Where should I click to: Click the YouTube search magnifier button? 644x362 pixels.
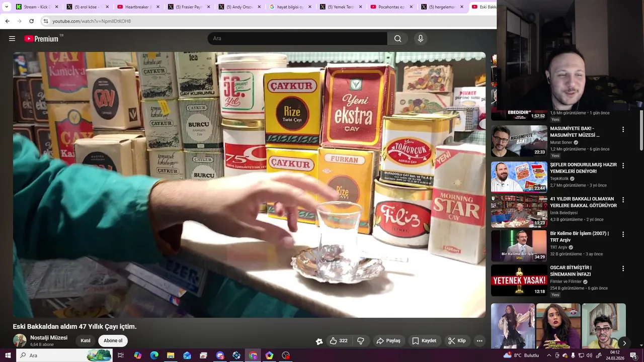coord(397,39)
